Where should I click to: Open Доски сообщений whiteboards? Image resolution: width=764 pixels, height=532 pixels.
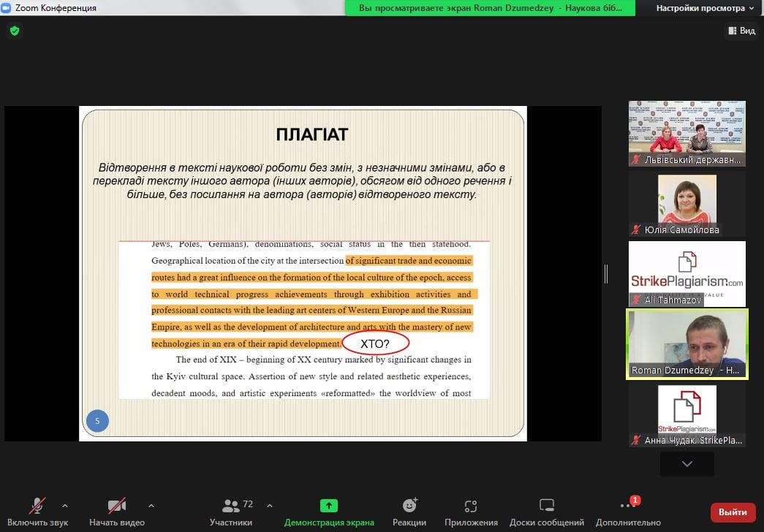point(546,511)
